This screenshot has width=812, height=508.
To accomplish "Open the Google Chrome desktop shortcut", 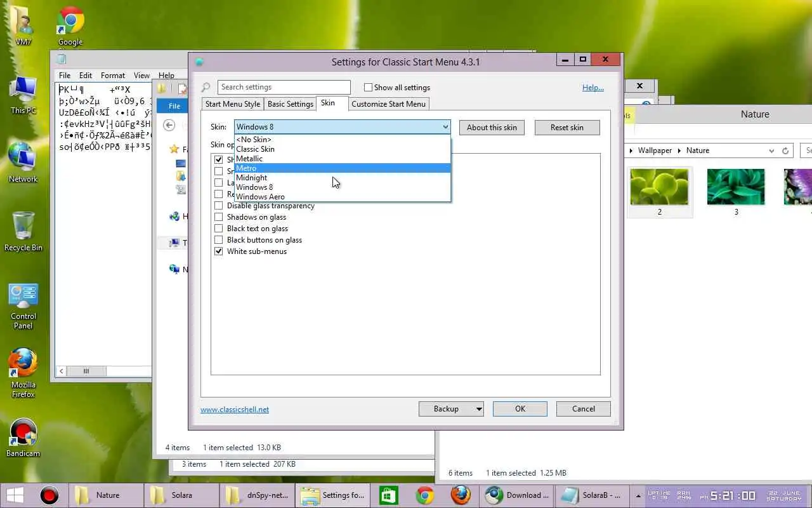I will coord(70,25).
